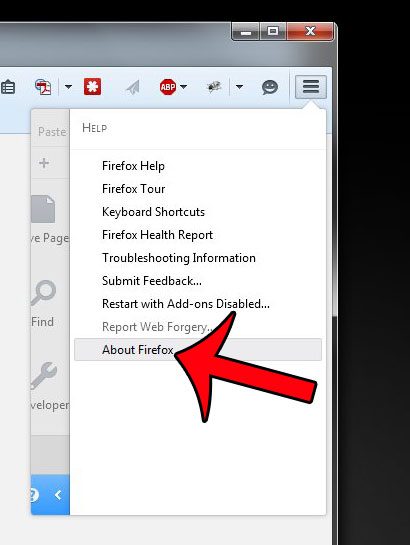Expand the Adblock Plus dropdown arrow
This screenshot has height=545, width=410.
[183, 87]
